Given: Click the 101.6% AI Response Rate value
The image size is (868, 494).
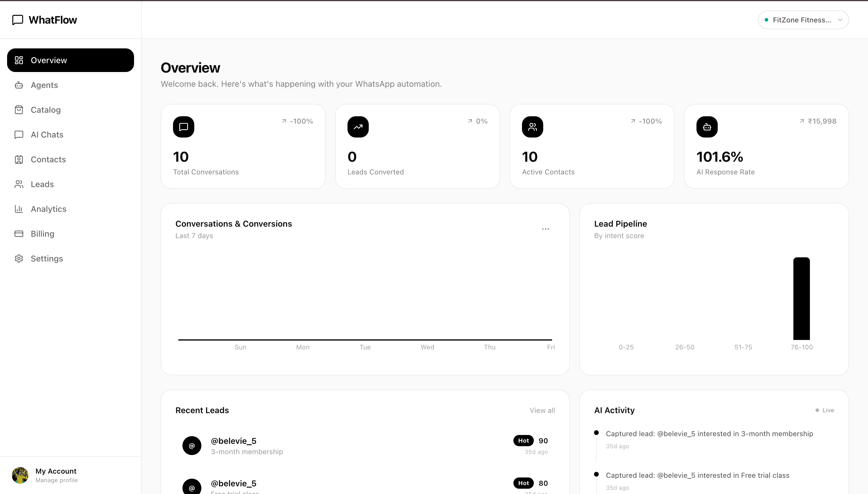Looking at the screenshot, I should coord(720,157).
